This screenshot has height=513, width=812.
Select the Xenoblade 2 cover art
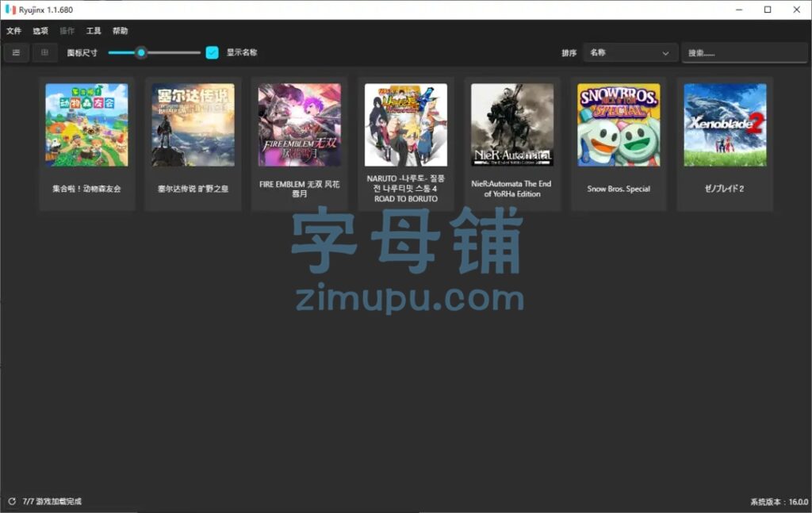(725, 125)
